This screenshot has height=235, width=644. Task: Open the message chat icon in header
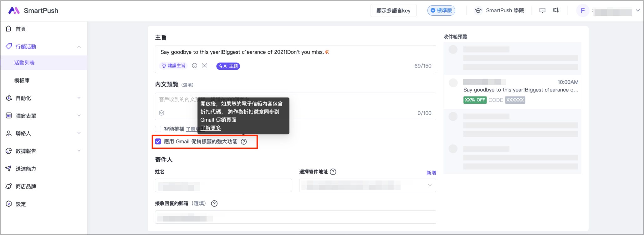(542, 10)
